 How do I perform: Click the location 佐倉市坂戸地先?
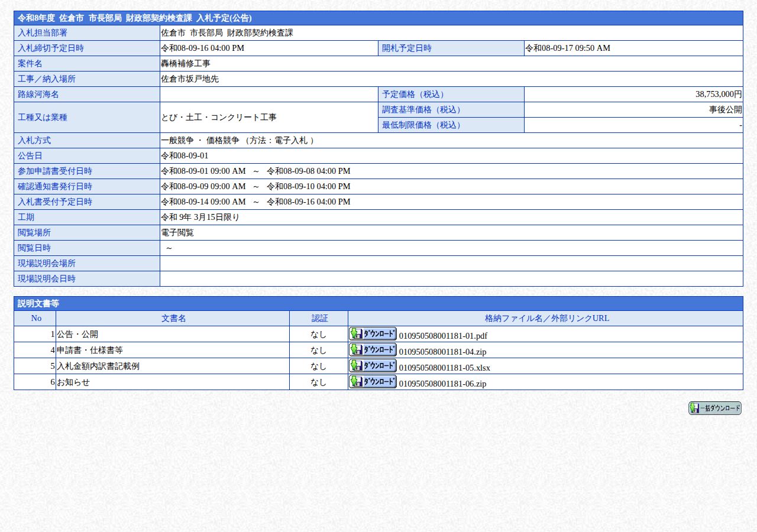click(x=190, y=79)
